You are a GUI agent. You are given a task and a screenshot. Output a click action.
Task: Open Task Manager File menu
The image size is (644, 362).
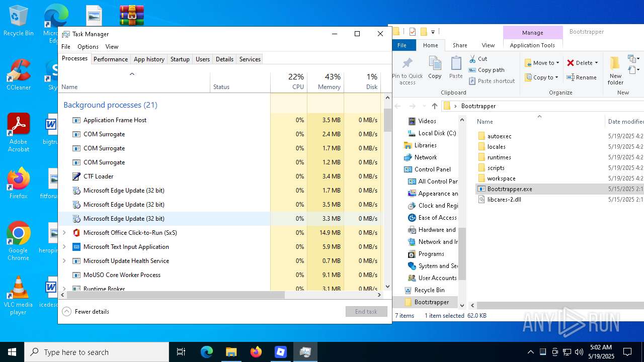tap(66, 47)
